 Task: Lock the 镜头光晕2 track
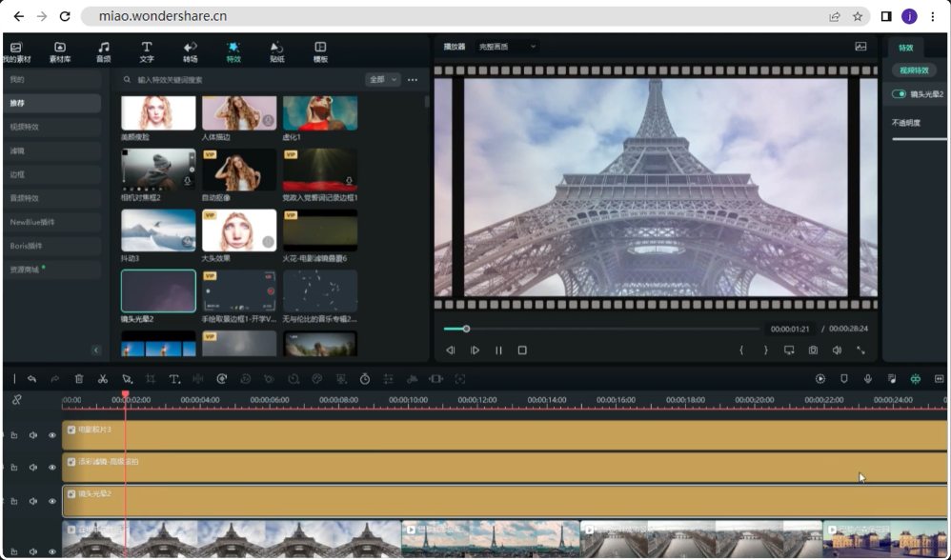point(14,501)
